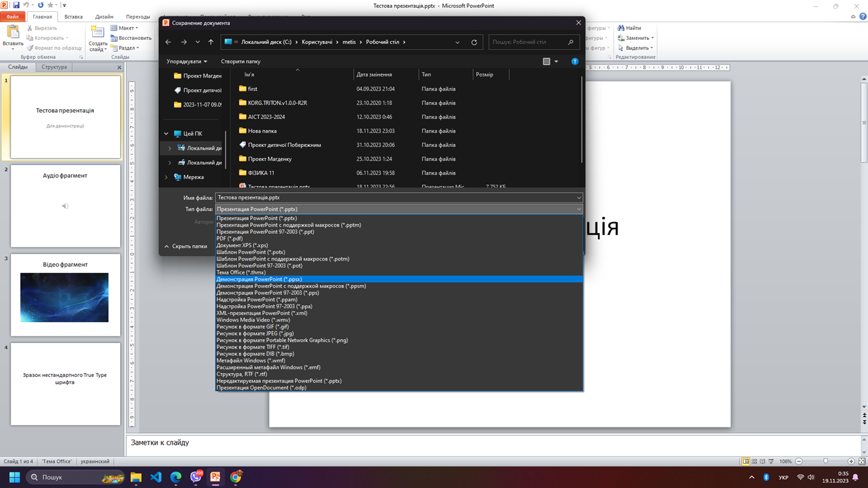
Task: Open the Тип файла combo box
Action: [x=399, y=209]
